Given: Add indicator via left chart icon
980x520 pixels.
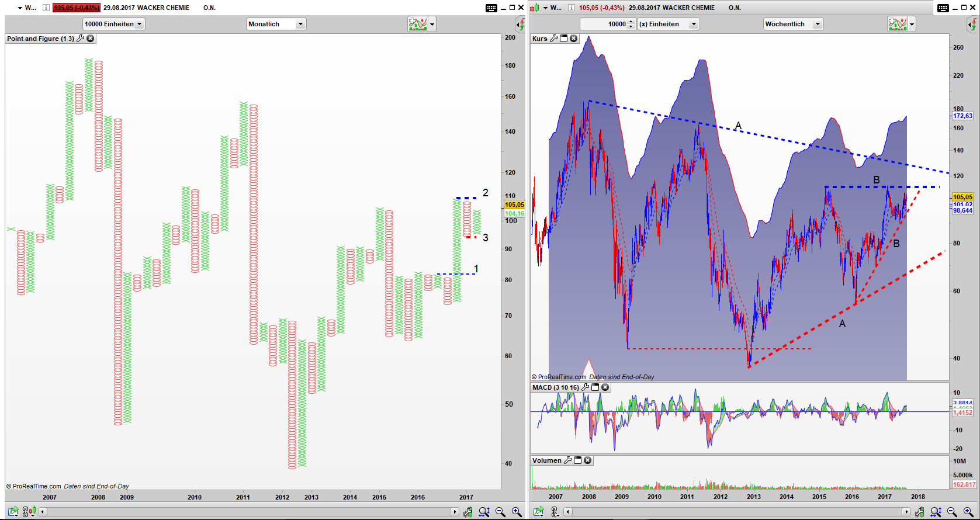Looking at the screenshot, I should point(418,24).
